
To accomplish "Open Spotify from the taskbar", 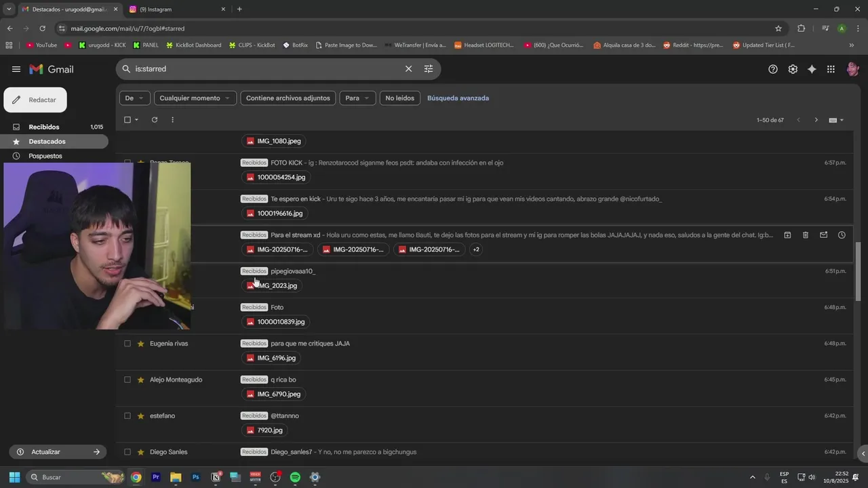I will [x=295, y=477].
